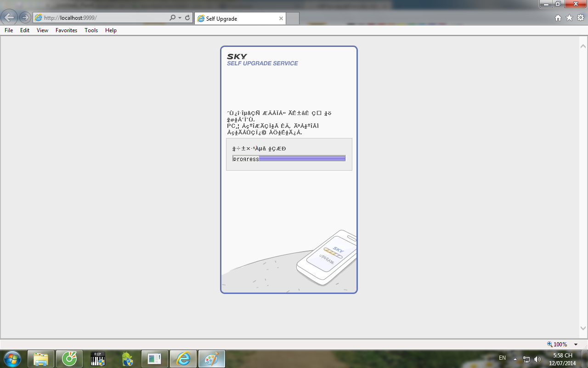Open the zoom level dropdown arrow
Image resolution: width=588 pixels, height=368 pixels.
tap(576, 344)
